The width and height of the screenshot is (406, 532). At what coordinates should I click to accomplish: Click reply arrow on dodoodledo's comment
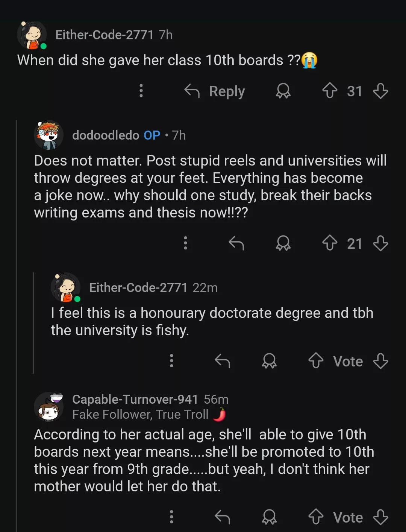[236, 243]
